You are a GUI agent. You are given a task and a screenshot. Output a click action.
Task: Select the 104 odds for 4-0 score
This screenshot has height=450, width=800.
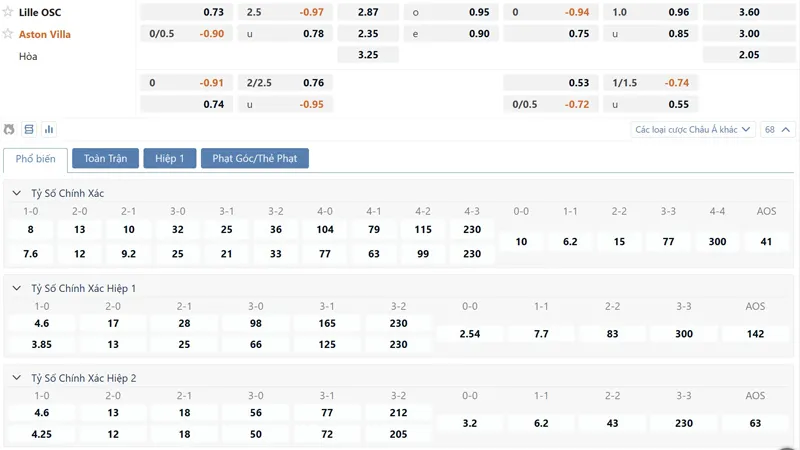tap(325, 229)
